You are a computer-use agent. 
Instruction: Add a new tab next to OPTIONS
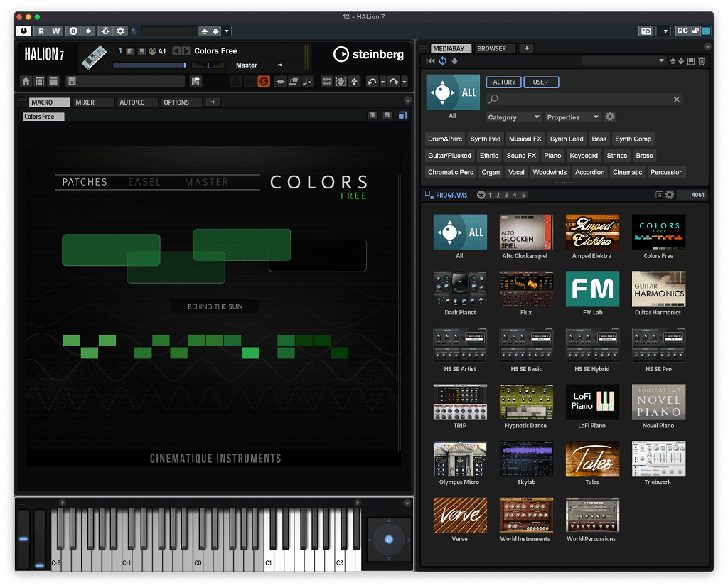pos(213,102)
